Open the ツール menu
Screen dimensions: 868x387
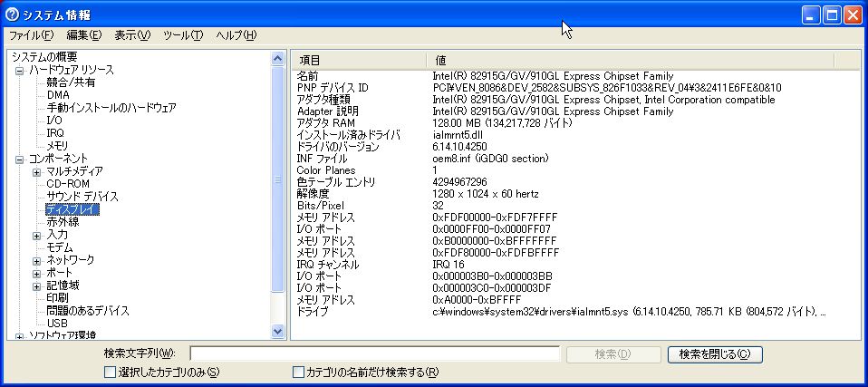(x=182, y=35)
